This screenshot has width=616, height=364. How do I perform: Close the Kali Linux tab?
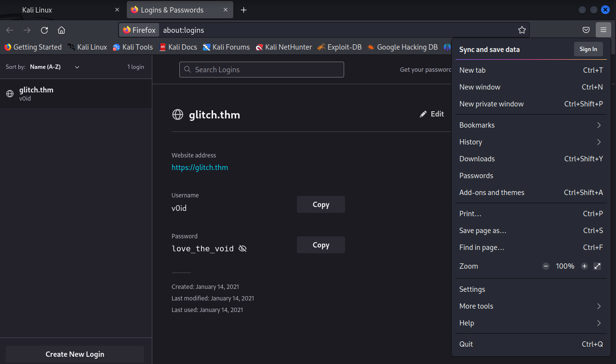click(117, 10)
